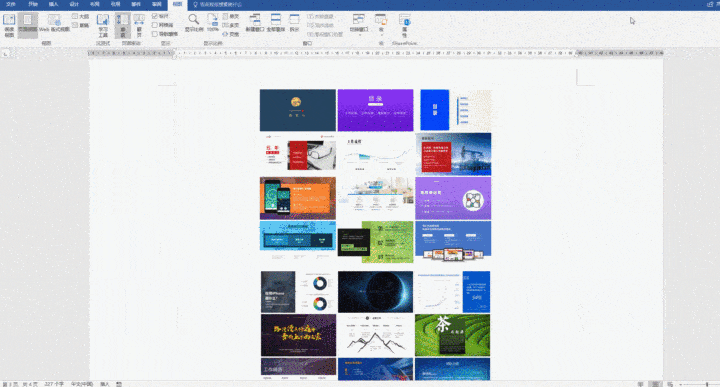Enable the Gridlines (网格线) checkbox
Viewport: 720px width, 387px height.
155,25
